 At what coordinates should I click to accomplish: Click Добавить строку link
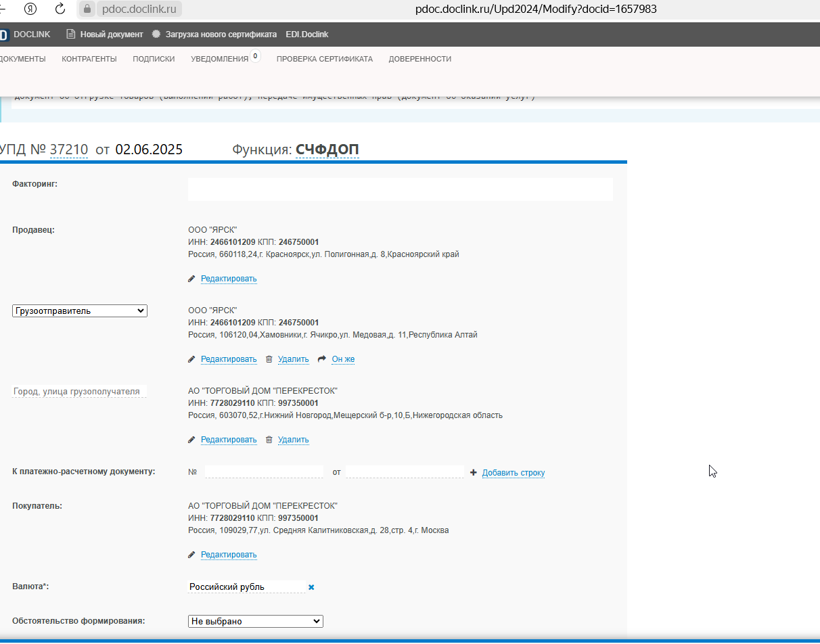pos(514,473)
